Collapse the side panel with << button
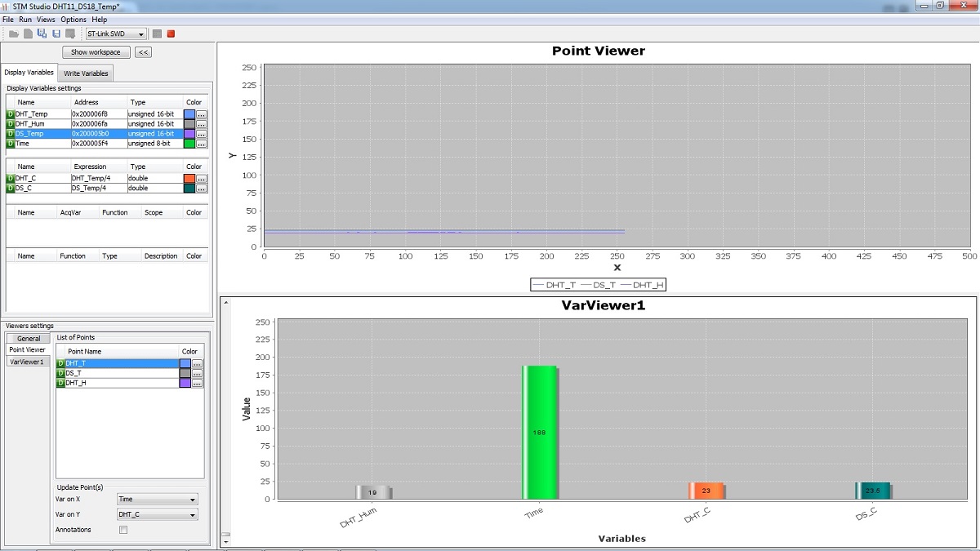Image resolution: width=980 pixels, height=551 pixels. click(143, 52)
